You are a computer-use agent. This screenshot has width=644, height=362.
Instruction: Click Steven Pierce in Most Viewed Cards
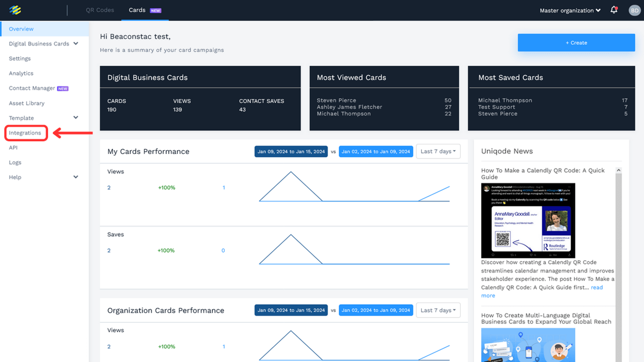click(x=336, y=100)
